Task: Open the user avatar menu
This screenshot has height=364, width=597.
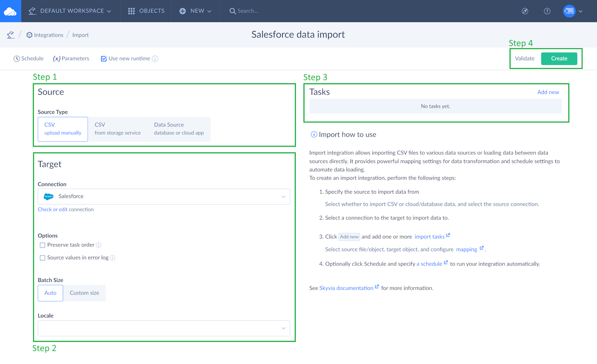Action: [x=569, y=11]
